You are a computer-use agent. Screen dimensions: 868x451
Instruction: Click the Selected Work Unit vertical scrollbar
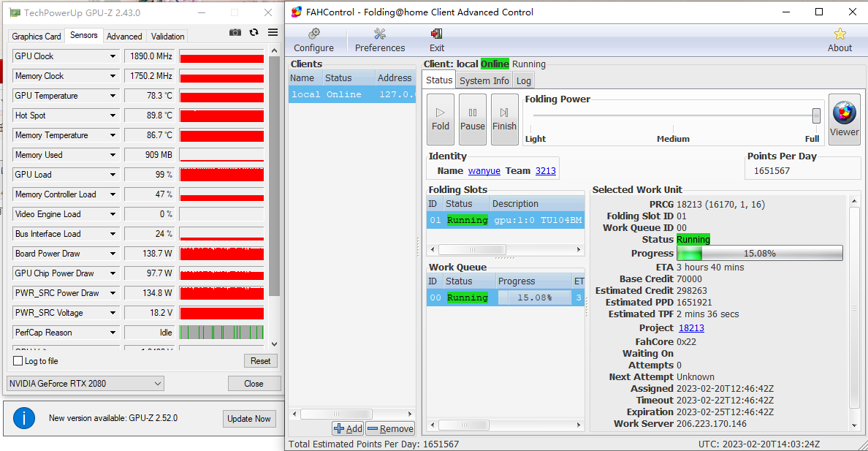tap(854, 308)
